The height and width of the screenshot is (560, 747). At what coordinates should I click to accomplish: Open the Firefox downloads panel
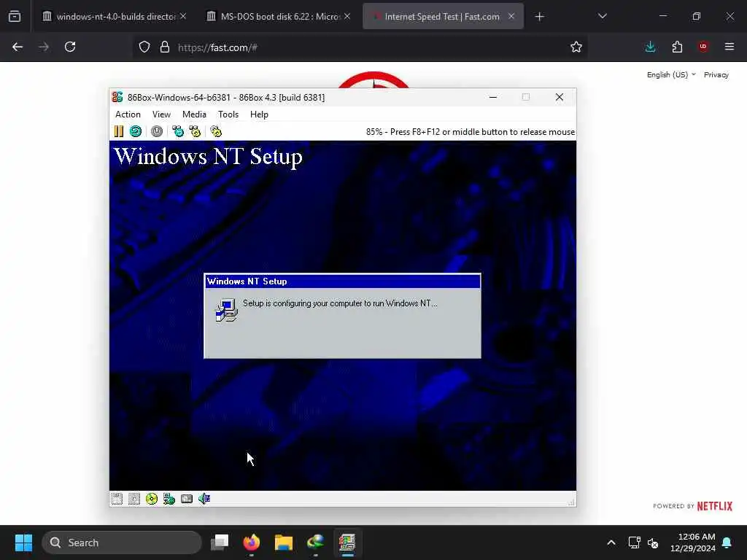pos(650,47)
